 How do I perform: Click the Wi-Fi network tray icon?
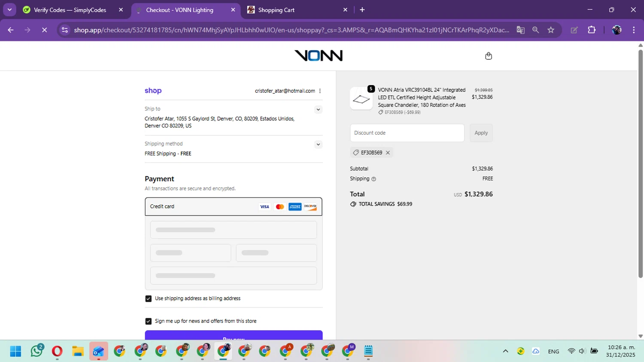[571, 351]
